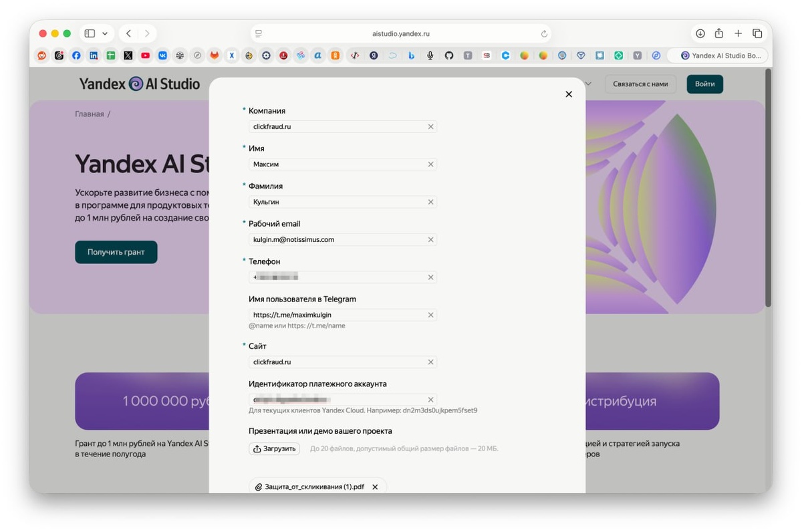Click the Загрузить upload button
The width and height of the screenshot is (802, 532).
pos(274,449)
